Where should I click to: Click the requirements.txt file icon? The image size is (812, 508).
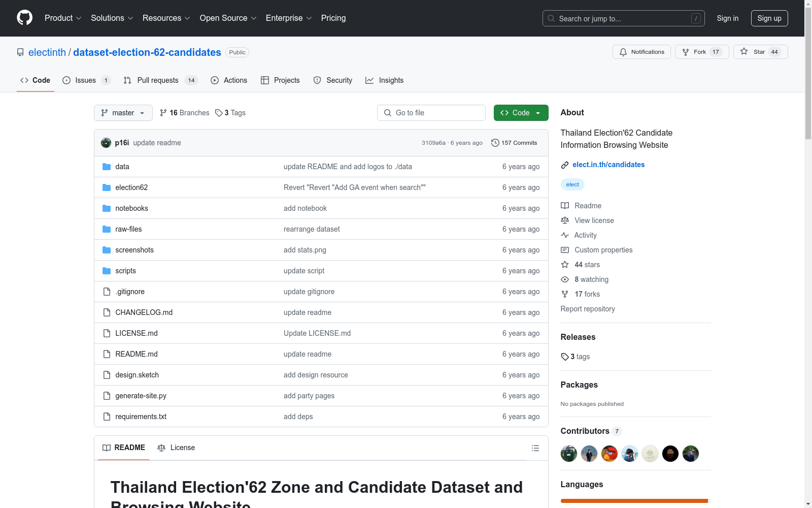pos(107,417)
